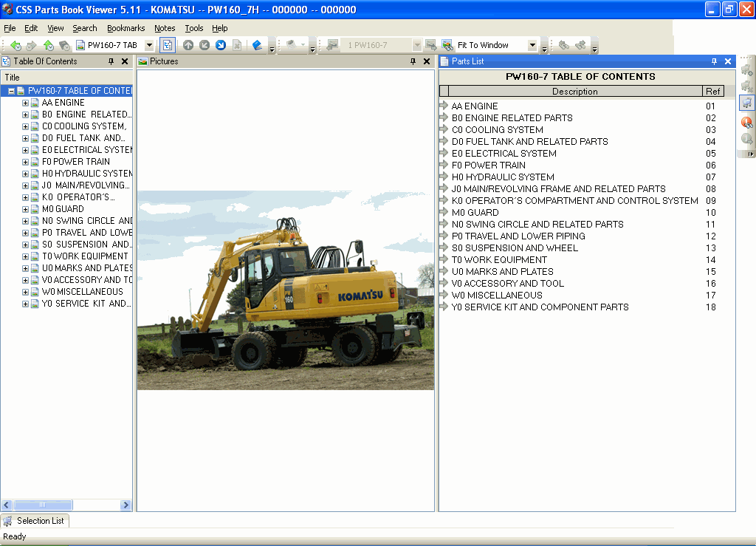The height and width of the screenshot is (546, 756).
Task: Expand the sidebar toolbar overflow chevron
Action: [750, 154]
